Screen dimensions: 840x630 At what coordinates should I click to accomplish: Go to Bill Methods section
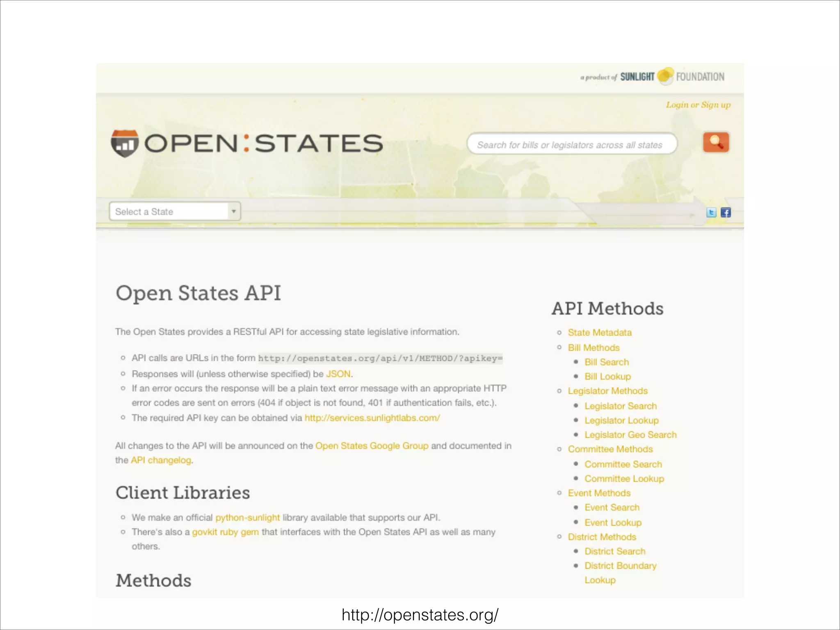(x=593, y=348)
